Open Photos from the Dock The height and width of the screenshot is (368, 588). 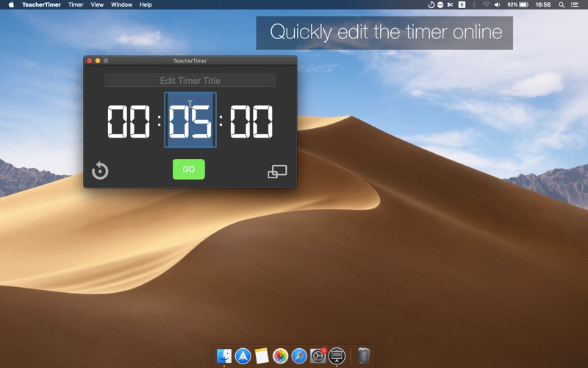281,355
